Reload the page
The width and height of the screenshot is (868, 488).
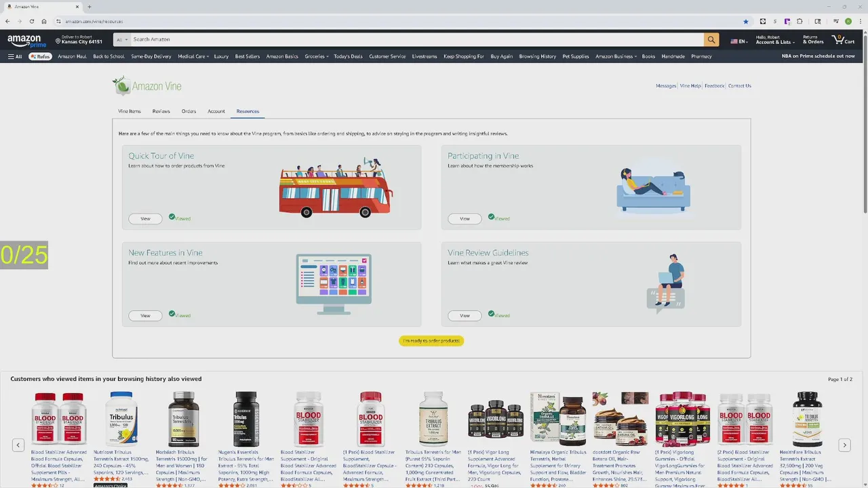click(x=32, y=21)
